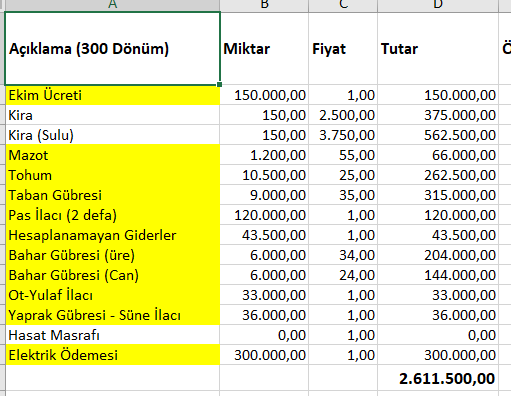511x396 pixels.
Task: Select column D header
Action: click(438, 5)
